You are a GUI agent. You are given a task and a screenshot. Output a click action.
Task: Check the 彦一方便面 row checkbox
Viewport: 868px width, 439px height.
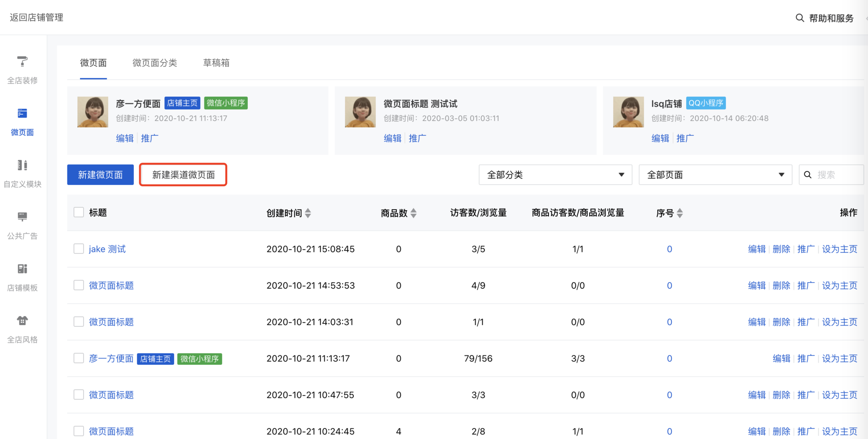[x=79, y=358]
